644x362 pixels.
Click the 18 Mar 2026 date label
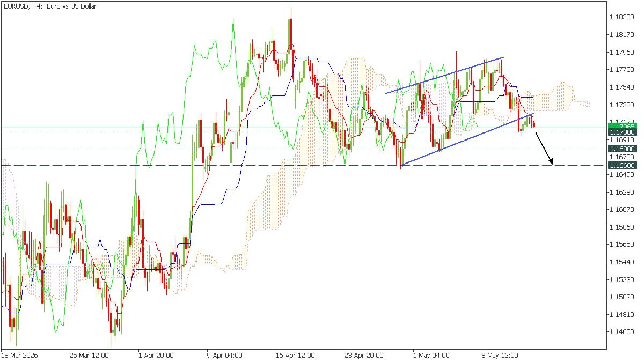(x=19, y=355)
